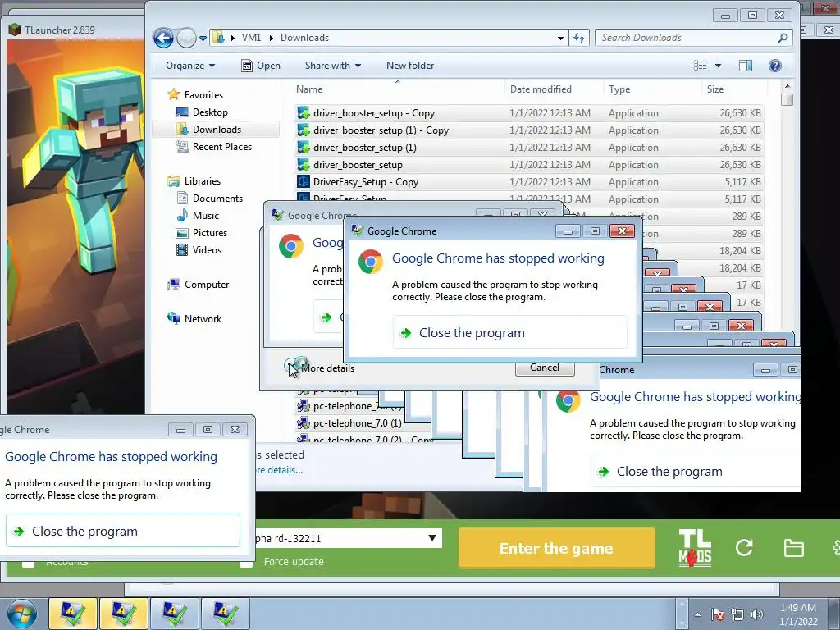Select DriverEasy_Setup - Copy file icon
This screenshot has width=840, height=630.
pos(304,181)
